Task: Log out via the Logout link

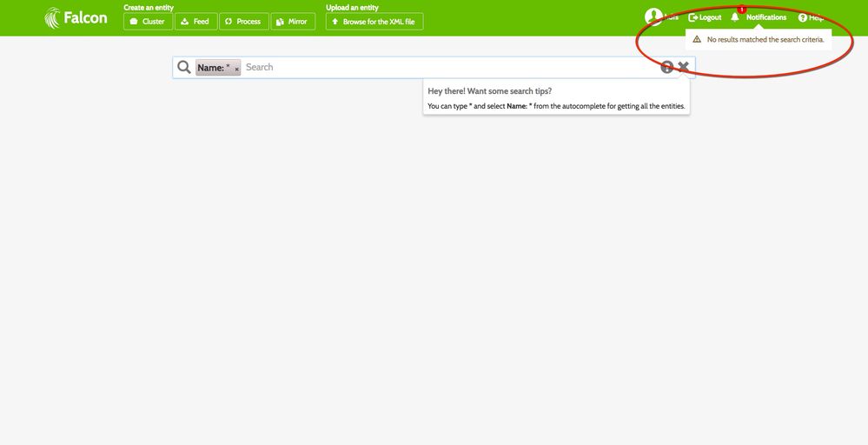Action: coord(705,17)
